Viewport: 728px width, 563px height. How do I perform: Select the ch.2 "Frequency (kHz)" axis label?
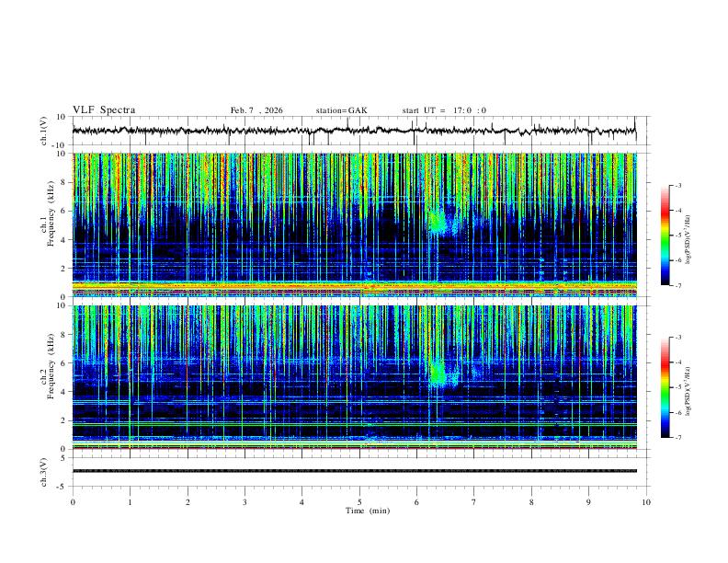coord(51,365)
